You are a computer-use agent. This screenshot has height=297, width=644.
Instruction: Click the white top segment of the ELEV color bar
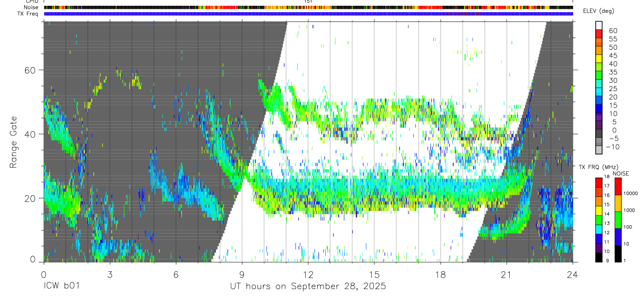coord(599,26)
